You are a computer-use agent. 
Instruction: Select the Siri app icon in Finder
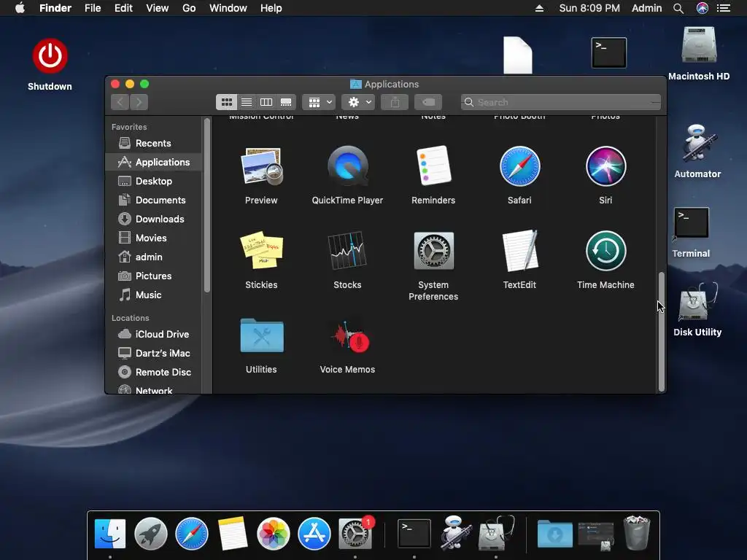(x=606, y=166)
